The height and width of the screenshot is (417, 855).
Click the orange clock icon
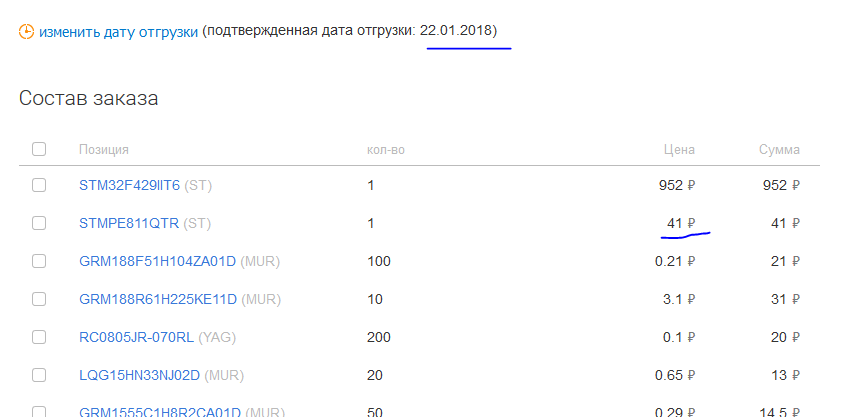point(26,32)
